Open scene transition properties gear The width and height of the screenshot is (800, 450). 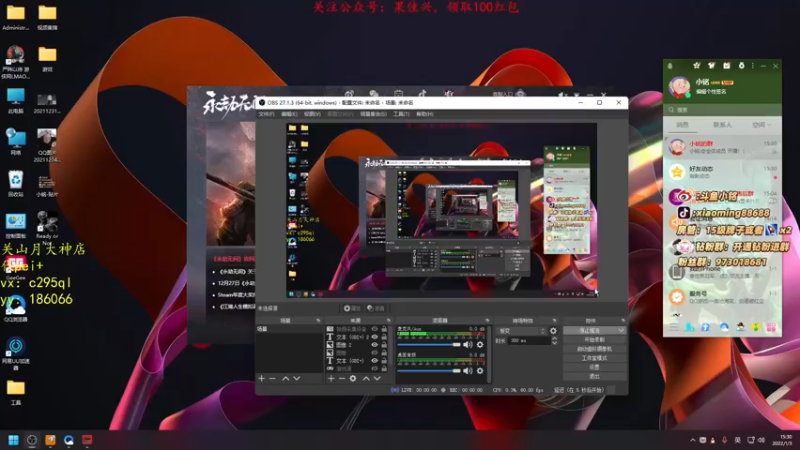pos(553,331)
